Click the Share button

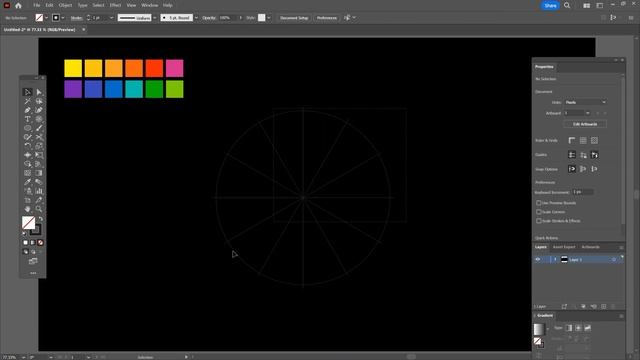click(x=550, y=5)
